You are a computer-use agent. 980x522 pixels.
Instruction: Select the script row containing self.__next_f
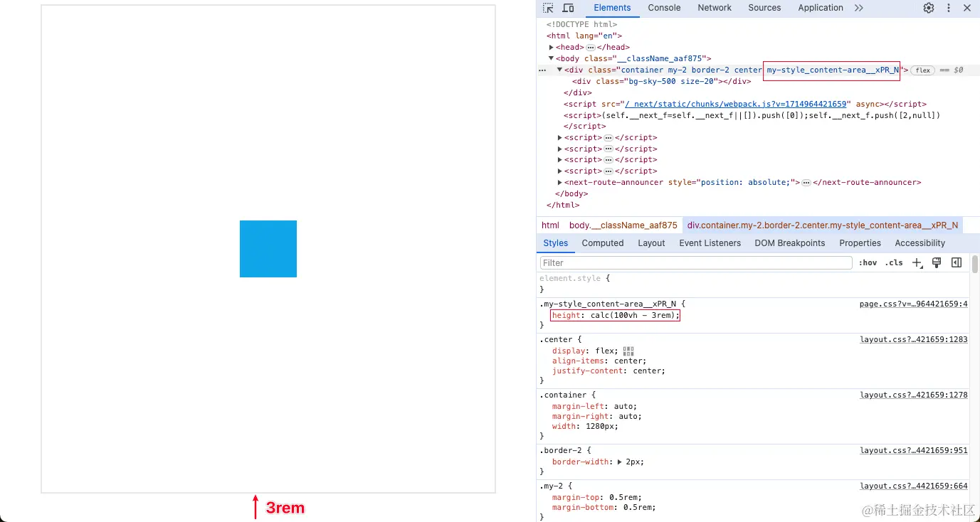point(752,116)
